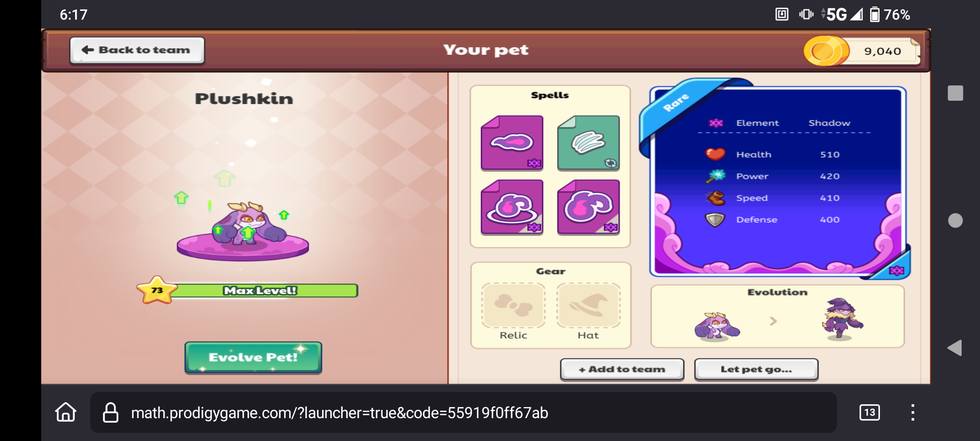Open the browser tabs counter showing 13

click(x=870, y=412)
